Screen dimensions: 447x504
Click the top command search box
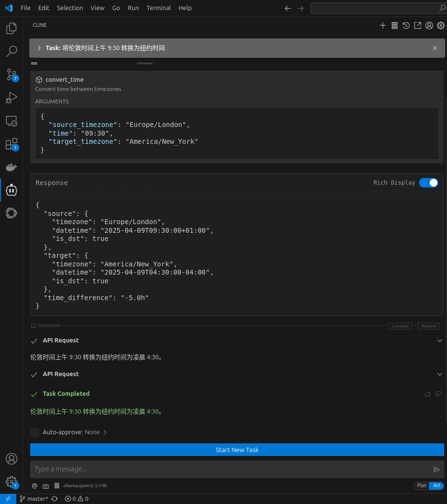379,8
